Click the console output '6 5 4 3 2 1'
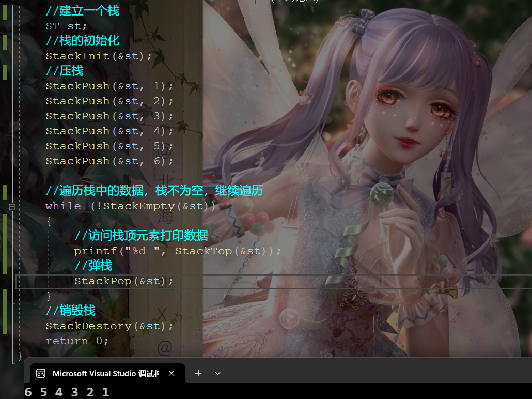This screenshot has width=532, height=399. coord(67,392)
